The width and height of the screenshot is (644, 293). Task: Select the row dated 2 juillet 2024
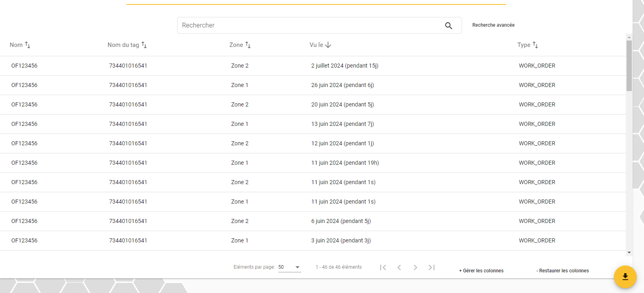pos(313,66)
